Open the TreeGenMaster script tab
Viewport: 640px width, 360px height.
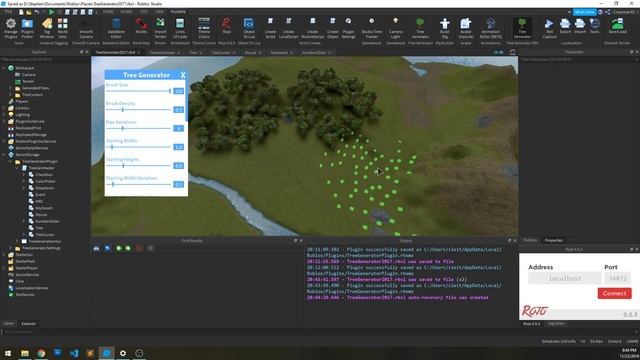pyautogui.click(x=162, y=53)
